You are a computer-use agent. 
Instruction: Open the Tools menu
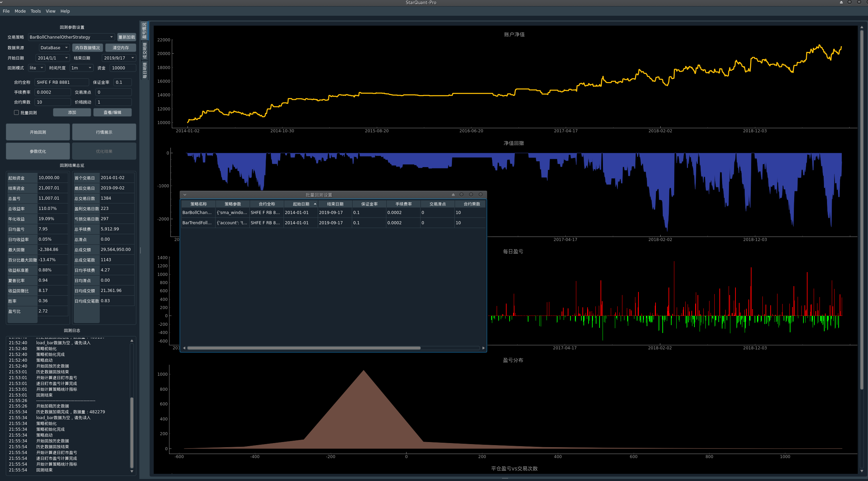(x=36, y=11)
